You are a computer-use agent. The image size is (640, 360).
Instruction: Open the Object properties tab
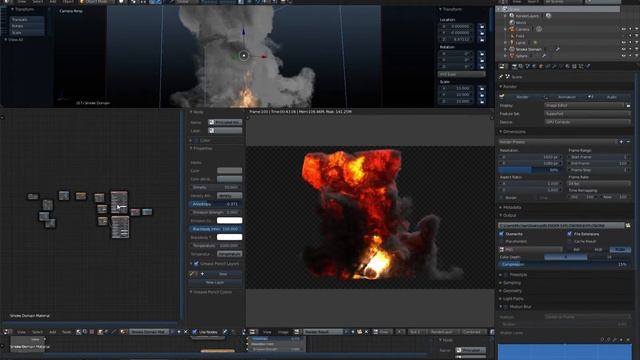(x=541, y=66)
